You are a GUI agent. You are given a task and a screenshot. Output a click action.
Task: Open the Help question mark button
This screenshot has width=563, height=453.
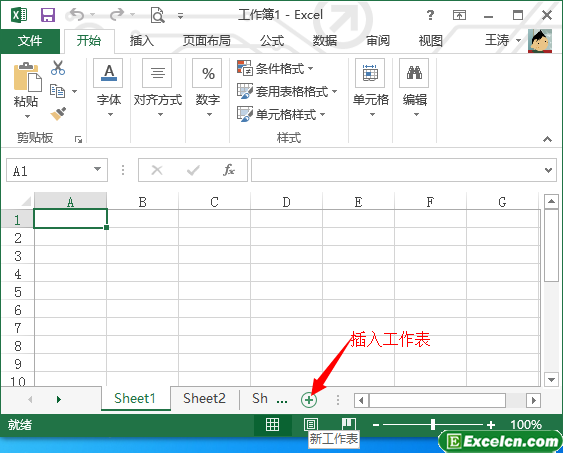tap(430, 15)
